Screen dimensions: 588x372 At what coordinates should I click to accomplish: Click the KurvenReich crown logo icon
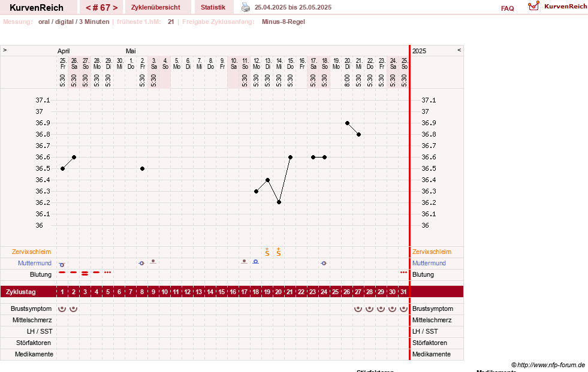click(x=533, y=6)
